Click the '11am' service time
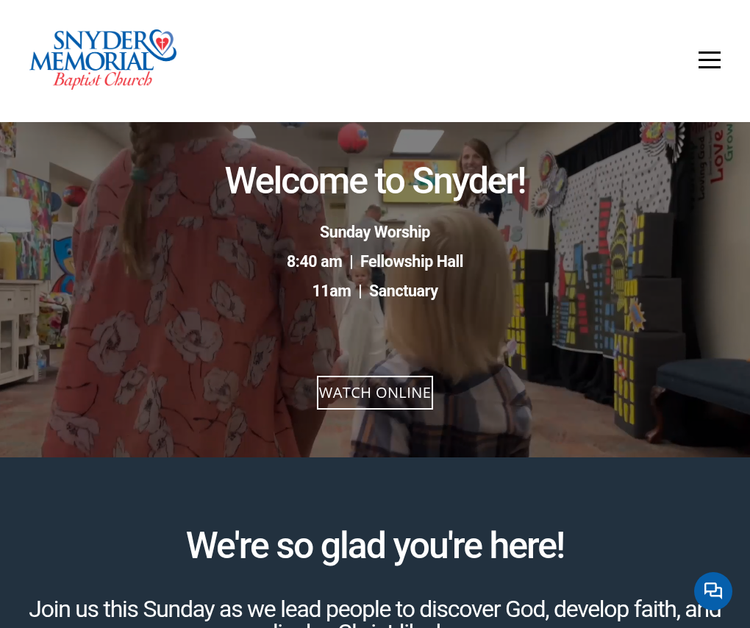The width and height of the screenshot is (750, 628). pyautogui.click(x=331, y=291)
